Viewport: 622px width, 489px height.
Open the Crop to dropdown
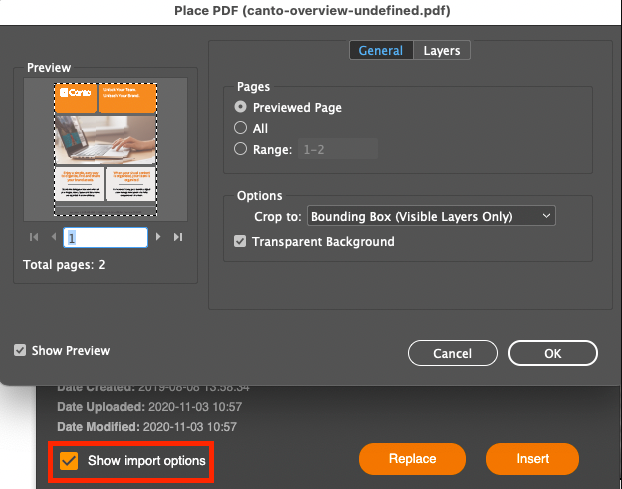(x=430, y=216)
